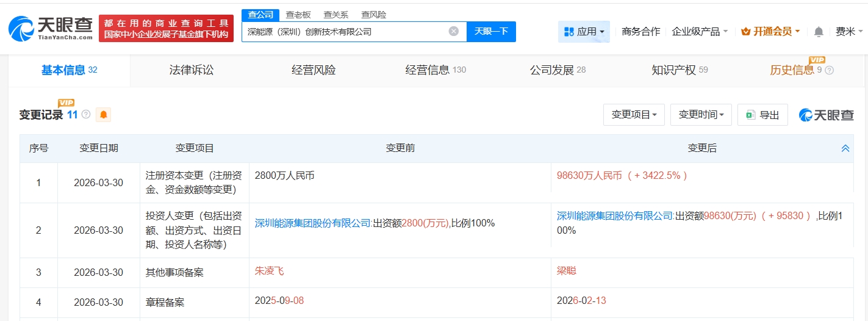
Task: Click the orange alert bell beside 变更记录
Action: 103,114
